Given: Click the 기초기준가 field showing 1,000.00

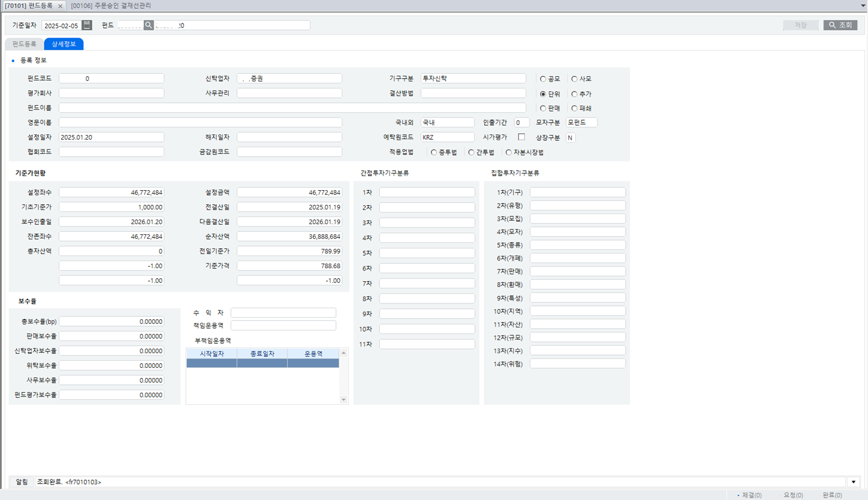Looking at the screenshot, I should (x=111, y=207).
